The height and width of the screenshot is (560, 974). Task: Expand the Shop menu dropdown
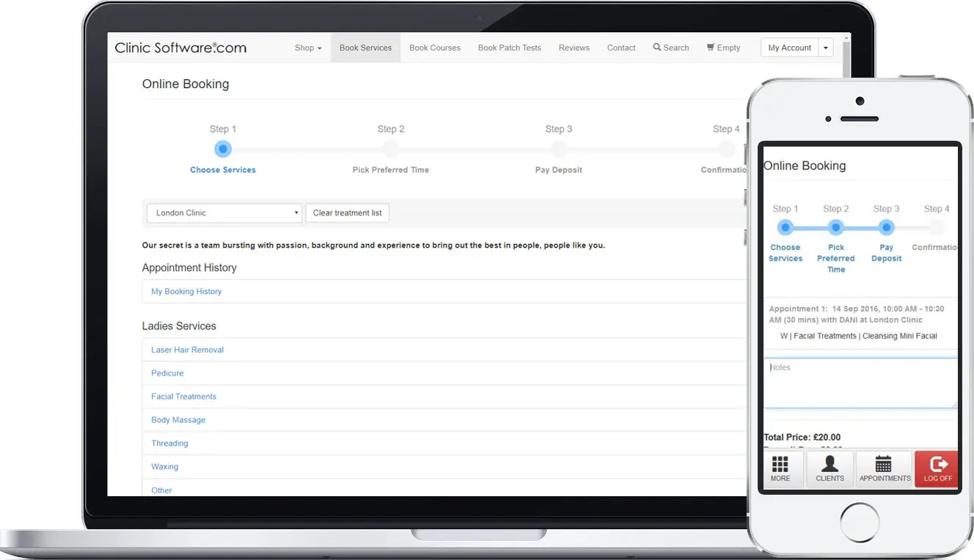308,48
